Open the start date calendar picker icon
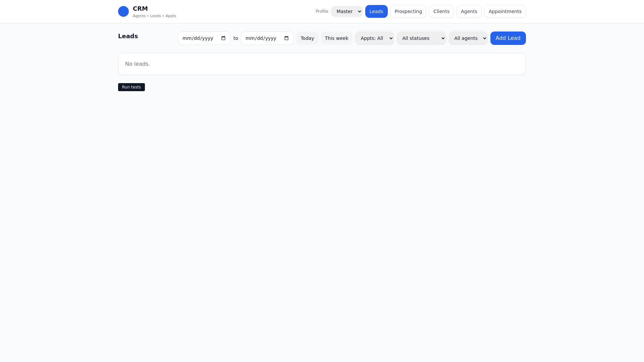 point(223,38)
